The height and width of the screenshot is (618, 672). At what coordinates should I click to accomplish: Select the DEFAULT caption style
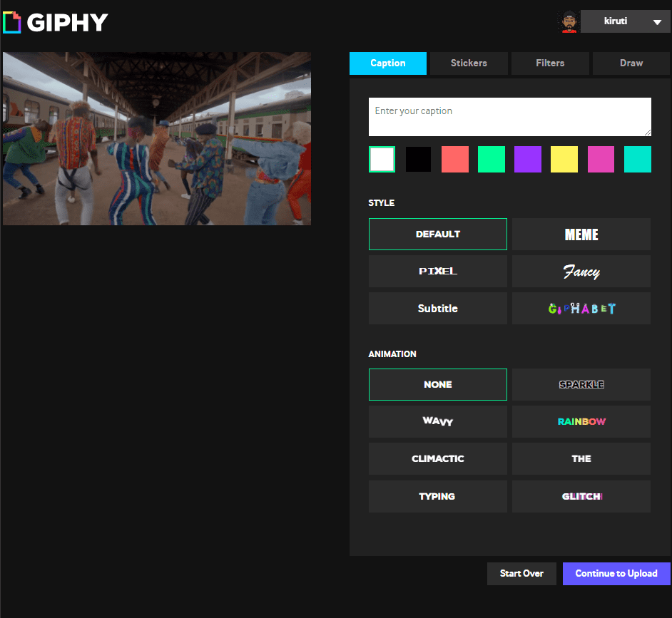[437, 235]
